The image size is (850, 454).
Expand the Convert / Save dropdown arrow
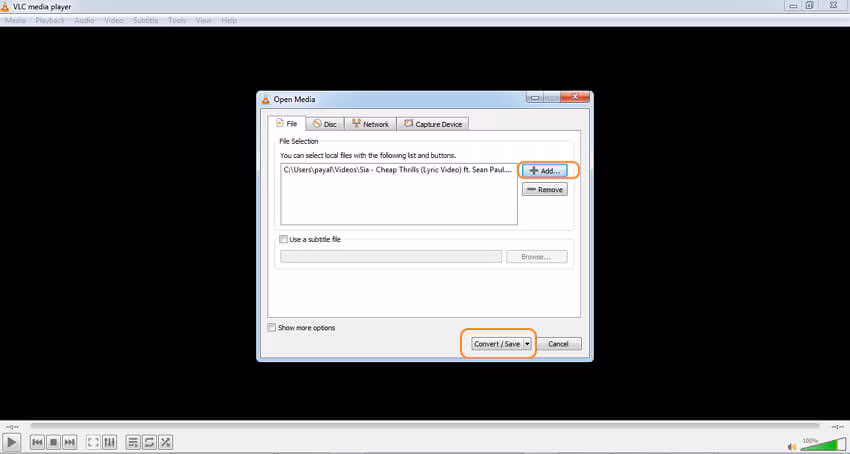527,344
